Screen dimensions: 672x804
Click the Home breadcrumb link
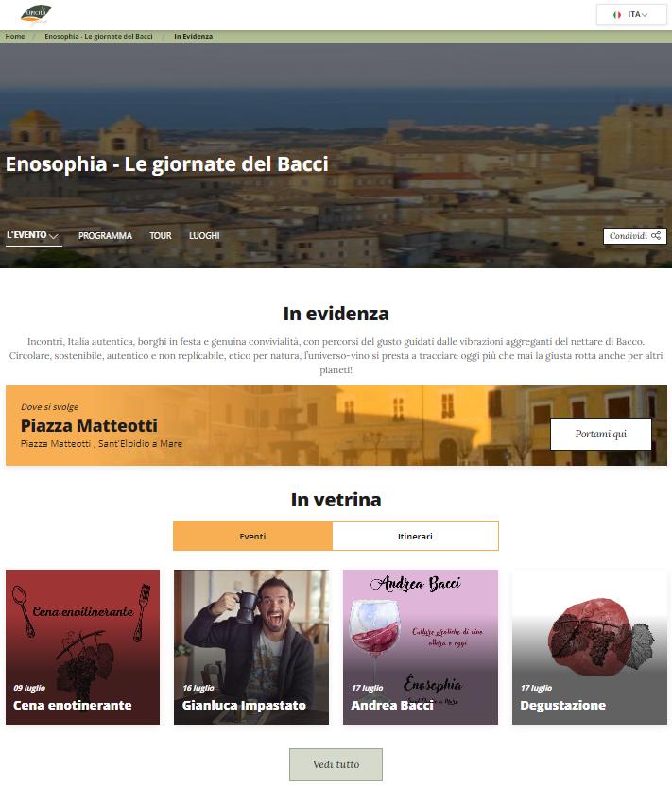tap(15, 37)
